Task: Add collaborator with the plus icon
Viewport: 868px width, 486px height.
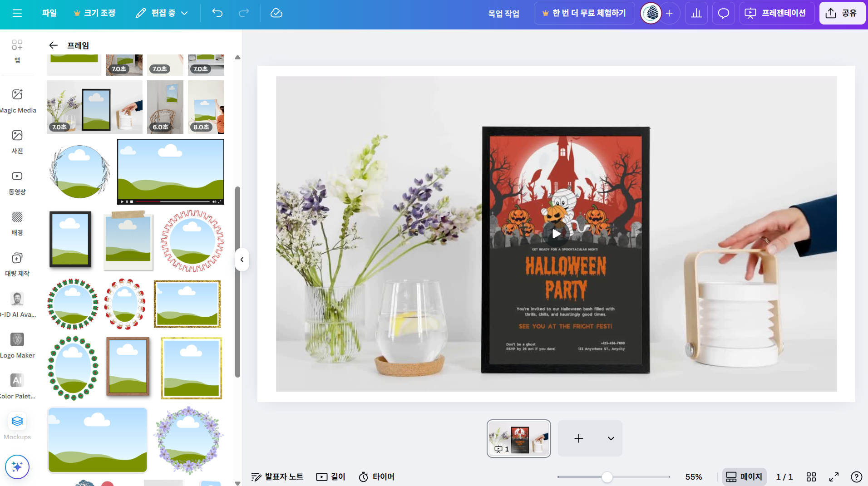Action: pos(669,13)
